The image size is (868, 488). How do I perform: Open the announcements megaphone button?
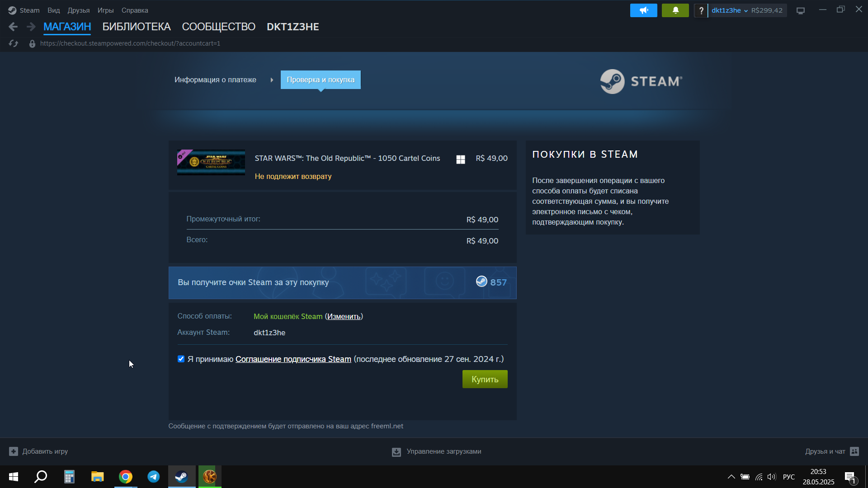click(x=643, y=10)
